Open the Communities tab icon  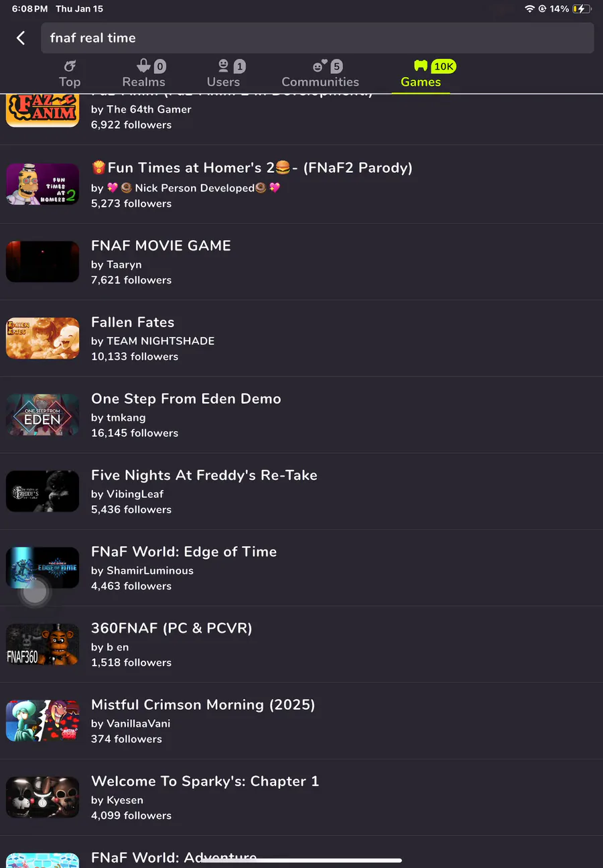pos(320,66)
